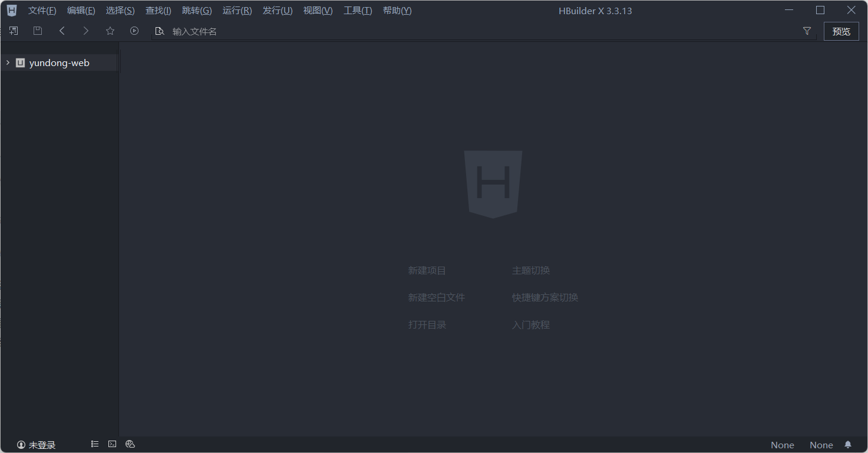Screen dimensions: 868x453
Task: Click the favorites star icon
Action: click(110, 31)
